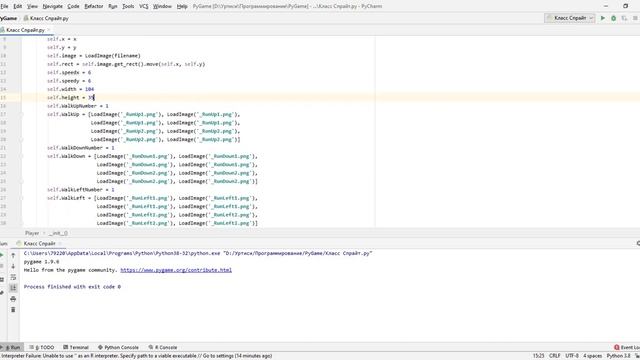Select the Класс Спрайт.py editor tab

(25, 30)
